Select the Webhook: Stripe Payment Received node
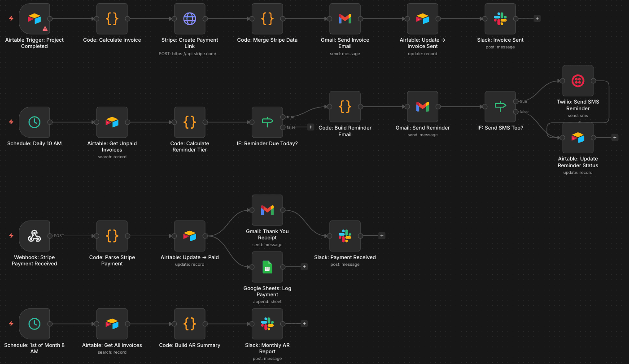 [34, 236]
